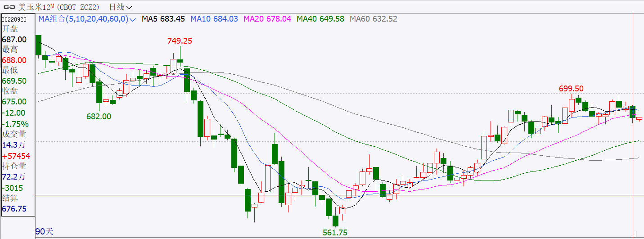This screenshot has width=644, height=239.
Task: Click the high price value 688.00
Action: (x=14, y=60)
